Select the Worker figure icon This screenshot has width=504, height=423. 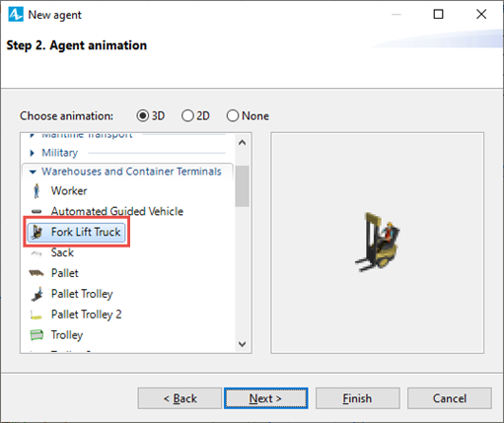(36, 190)
